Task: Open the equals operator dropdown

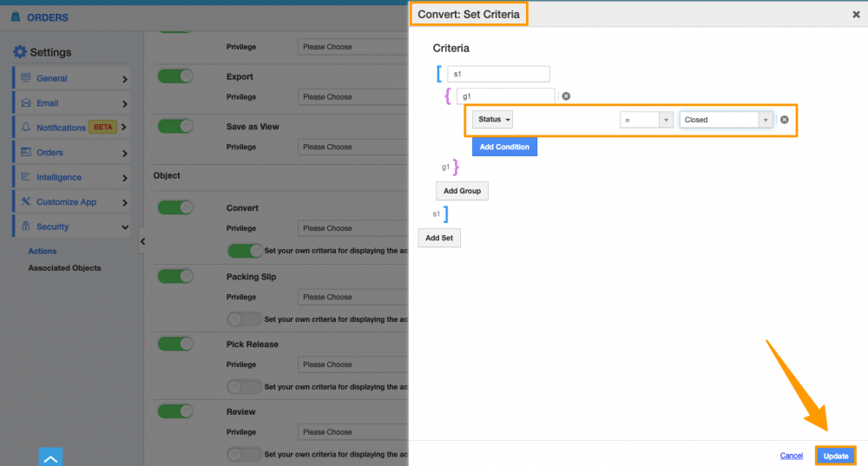Action: point(647,120)
